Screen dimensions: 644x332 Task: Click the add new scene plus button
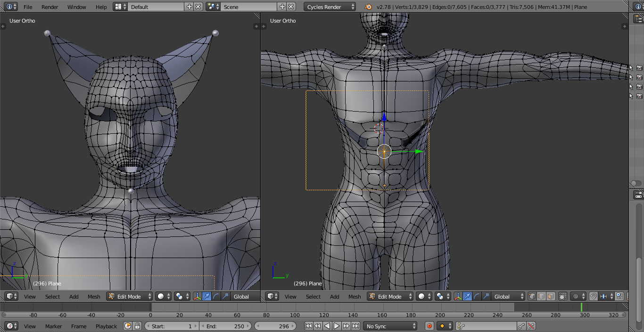282,7
